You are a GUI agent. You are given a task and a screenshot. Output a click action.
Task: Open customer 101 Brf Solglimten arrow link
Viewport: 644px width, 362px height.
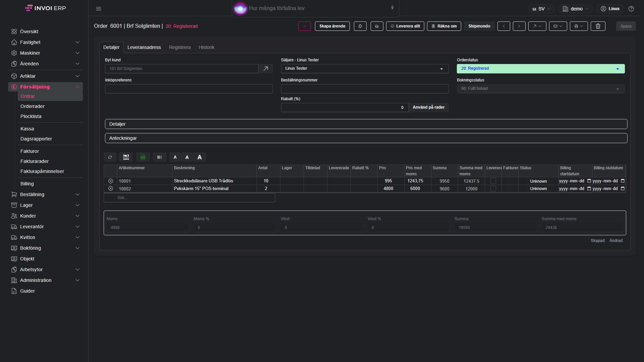[266, 69]
